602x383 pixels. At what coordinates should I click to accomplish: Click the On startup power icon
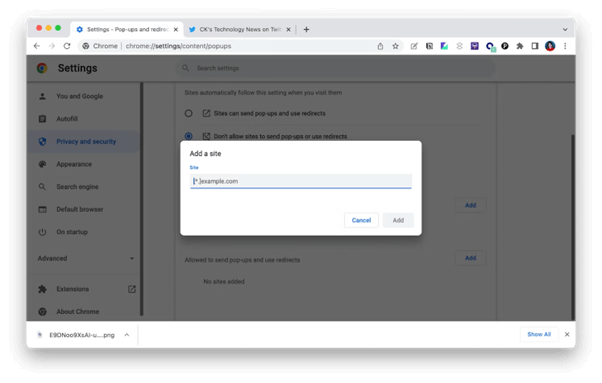click(x=42, y=232)
